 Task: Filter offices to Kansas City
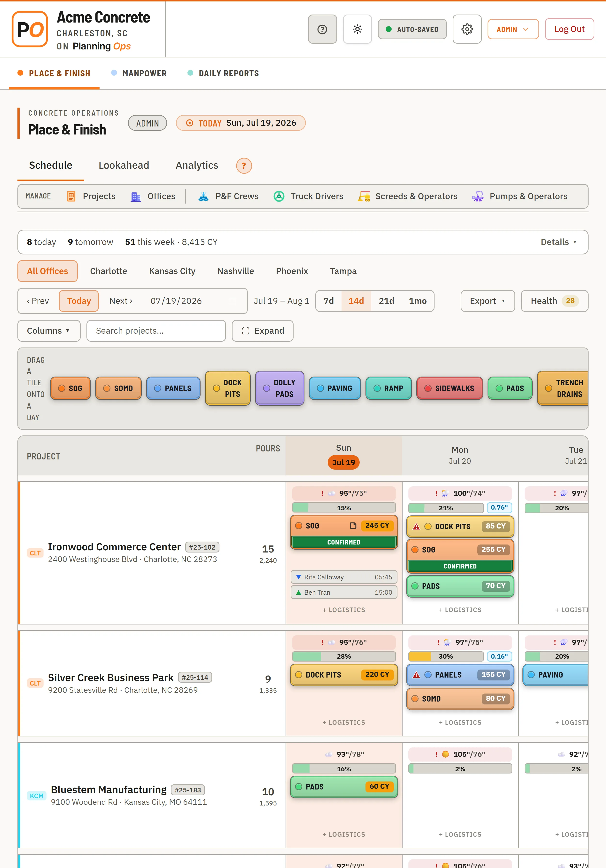point(172,271)
